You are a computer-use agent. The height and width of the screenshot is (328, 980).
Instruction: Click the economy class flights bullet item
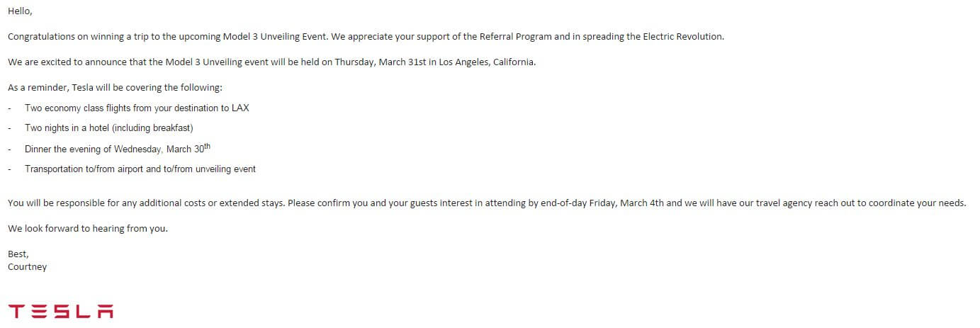(x=136, y=108)
